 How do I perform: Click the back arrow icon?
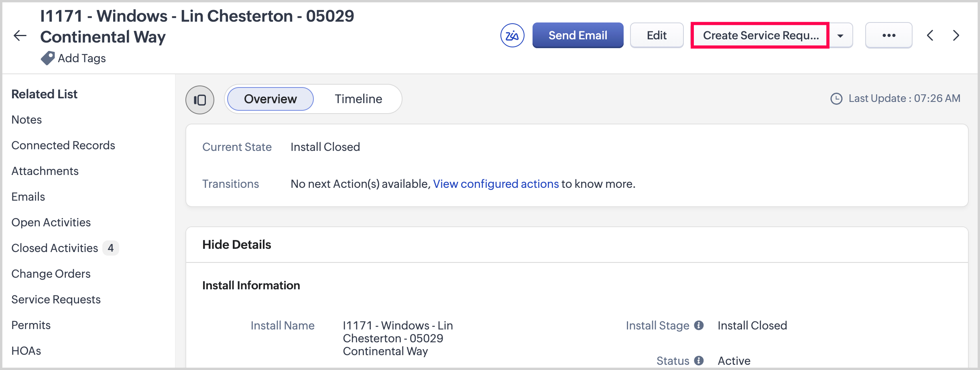[x=20, y=36]
